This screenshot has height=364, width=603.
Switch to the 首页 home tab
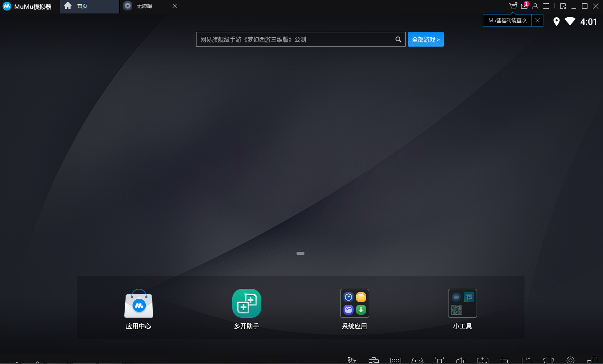(89, 6)
